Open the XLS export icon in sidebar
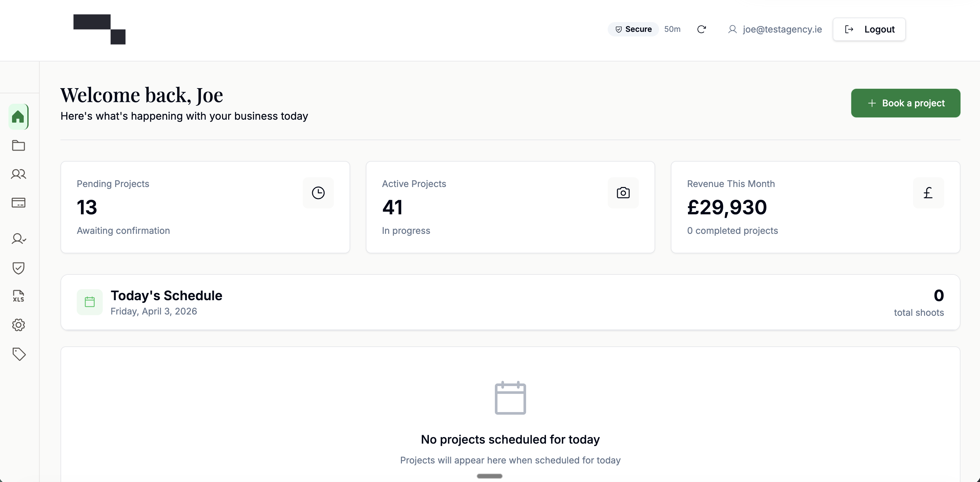The width and height of the screenshot is (980, 482). click(x=18, y=296)
